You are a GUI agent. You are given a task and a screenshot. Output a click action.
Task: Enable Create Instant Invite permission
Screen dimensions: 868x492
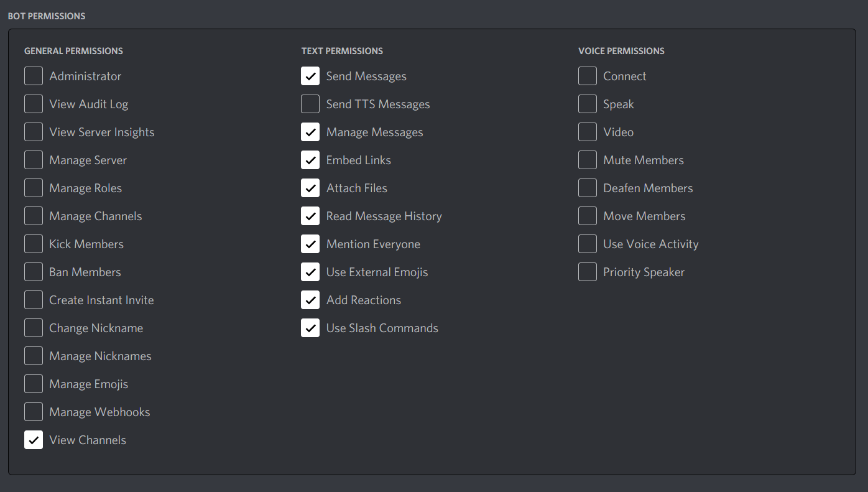[34, 300]
